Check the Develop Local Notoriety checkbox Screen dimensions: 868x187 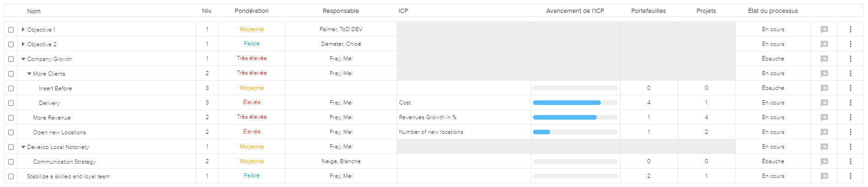[x=11, y=147]
